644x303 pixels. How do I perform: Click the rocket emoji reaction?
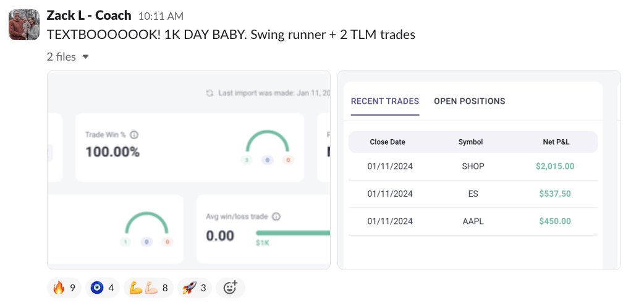tap(194, 288)
